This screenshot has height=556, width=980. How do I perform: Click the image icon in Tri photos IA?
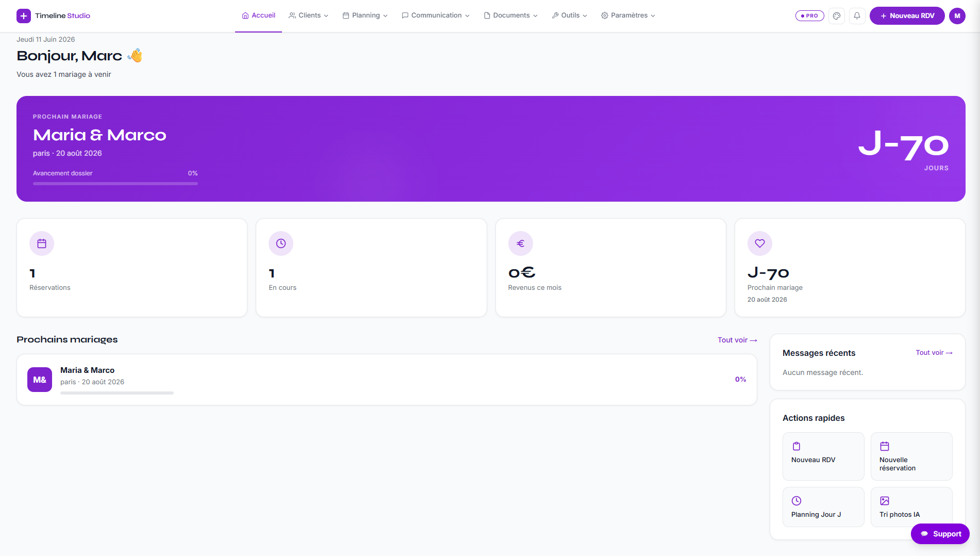pos(885,501)
